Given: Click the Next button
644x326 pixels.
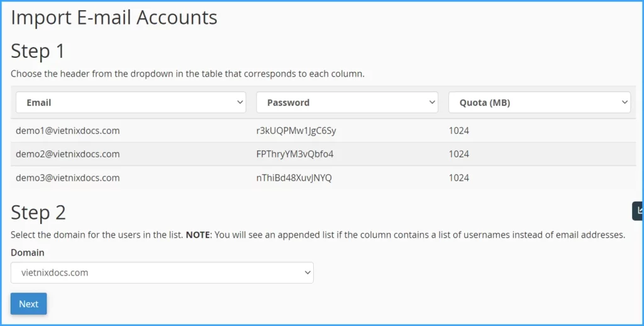Looking at the screenshot, I should pyautogui.click(x=28, y=304).
